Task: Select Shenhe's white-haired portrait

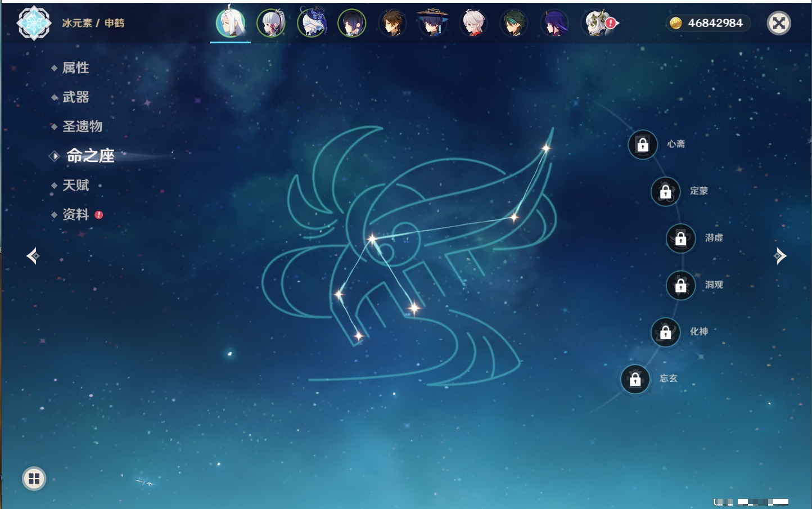Action: [231, 23]
